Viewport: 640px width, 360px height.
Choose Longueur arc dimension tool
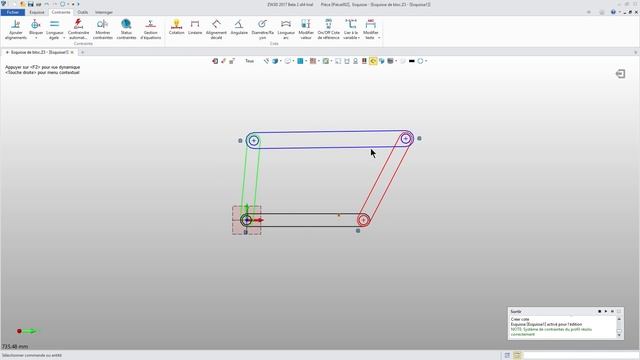[x=286, y=29]
